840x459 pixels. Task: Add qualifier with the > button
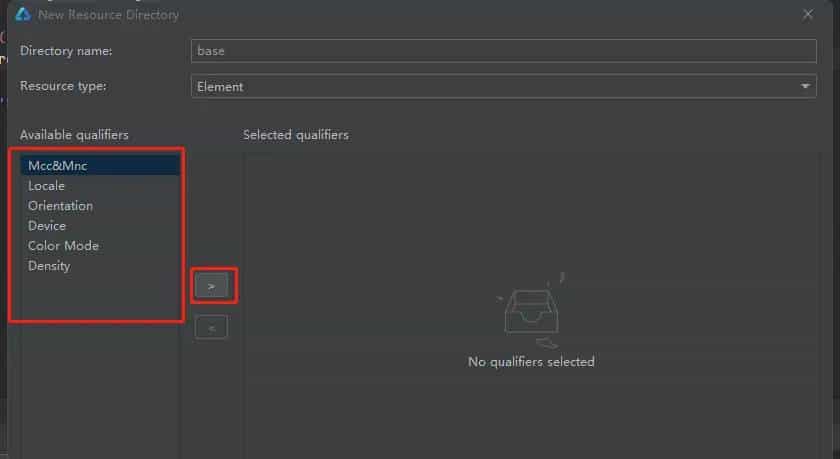click(212, 286)
